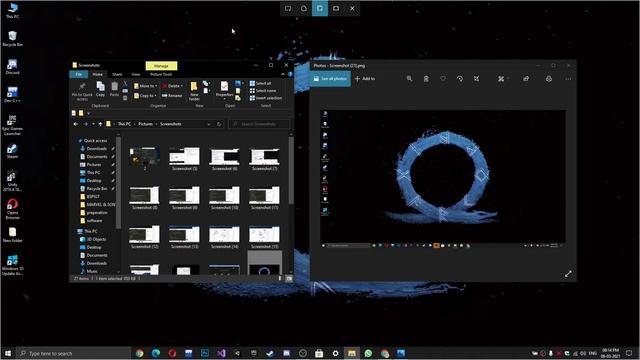Switch to the View tab in Explorer

click(136, 74)
